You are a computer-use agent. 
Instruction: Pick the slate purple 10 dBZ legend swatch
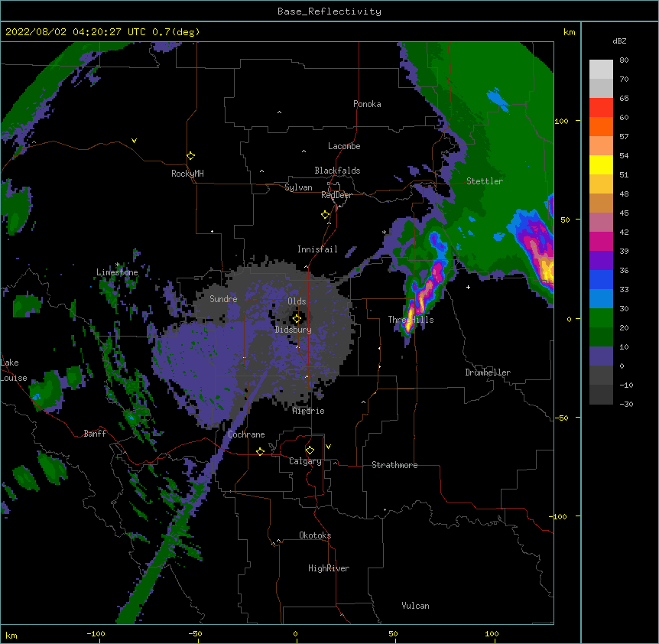click(601, 356)
